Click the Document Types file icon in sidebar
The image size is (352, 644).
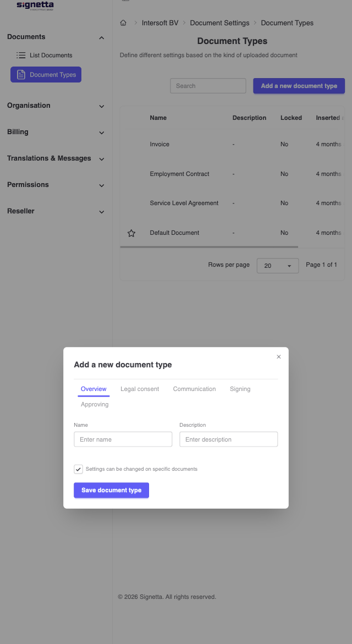tap(21, 74)
